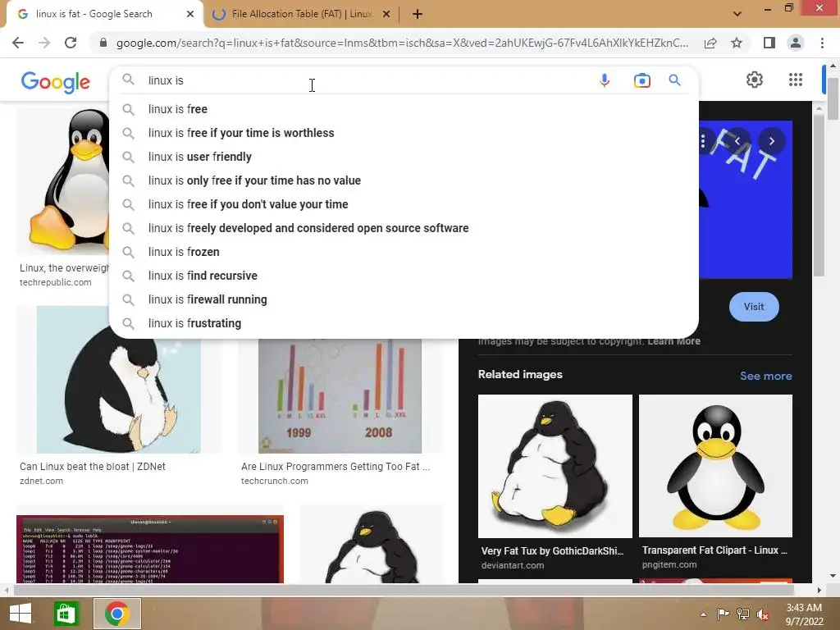Open the tab search dropdown chevron

coord(737,14)
